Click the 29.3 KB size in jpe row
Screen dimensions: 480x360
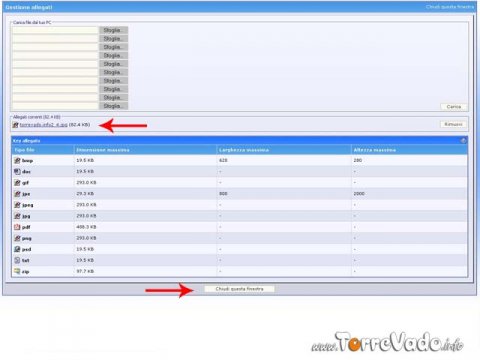(x=85, y=193)
